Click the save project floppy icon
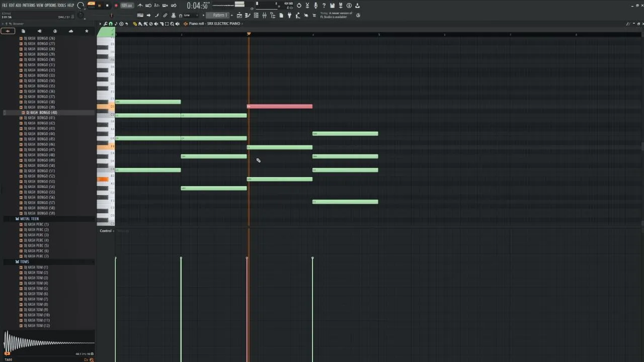 pos(332,6)
